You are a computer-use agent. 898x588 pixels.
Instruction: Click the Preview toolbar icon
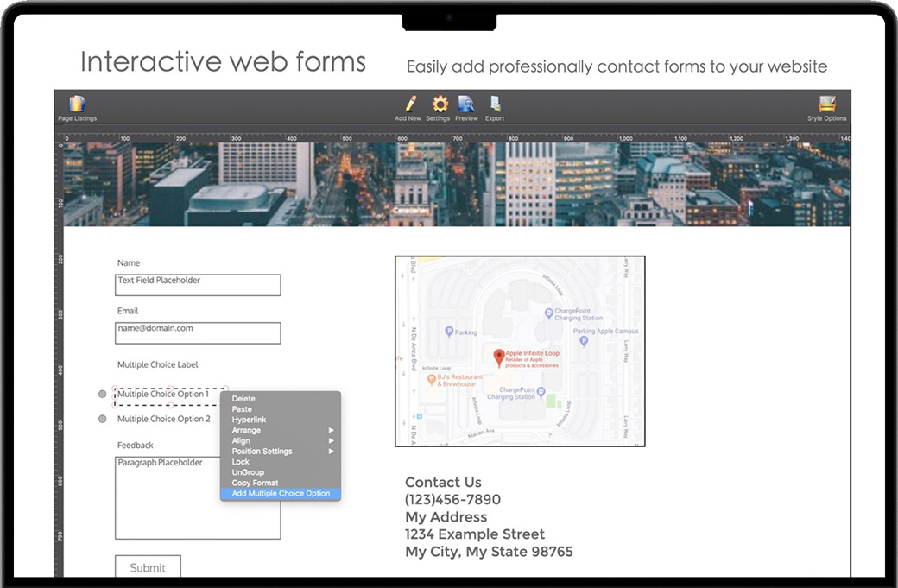tap(466, 104)
